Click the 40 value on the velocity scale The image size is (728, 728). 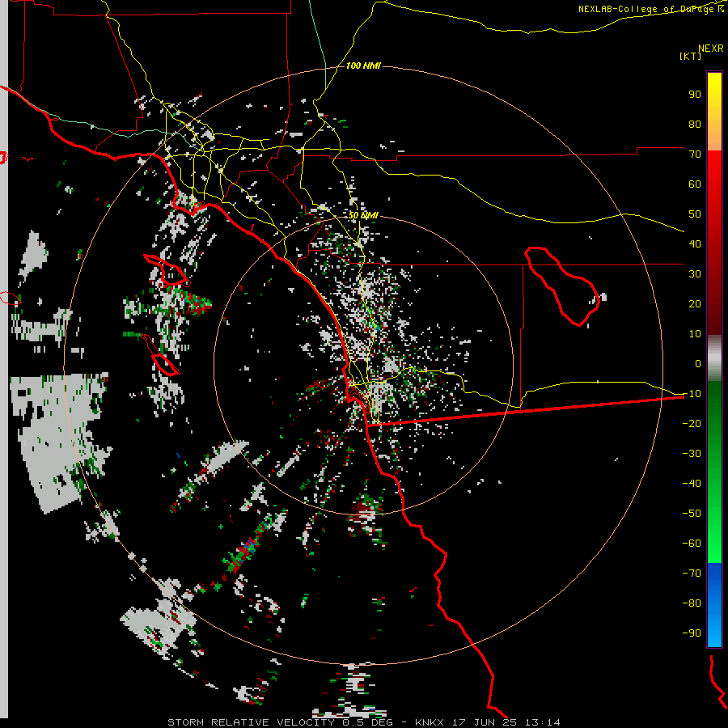(x=695, y=244)
